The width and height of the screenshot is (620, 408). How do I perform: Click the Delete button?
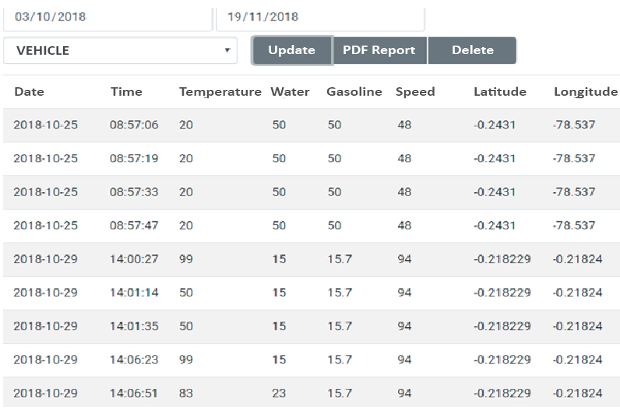[472, 50]
